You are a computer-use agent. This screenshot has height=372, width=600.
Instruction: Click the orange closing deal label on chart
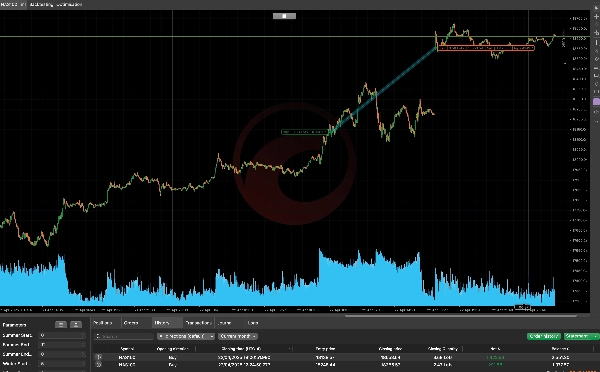tap(486, 48)
